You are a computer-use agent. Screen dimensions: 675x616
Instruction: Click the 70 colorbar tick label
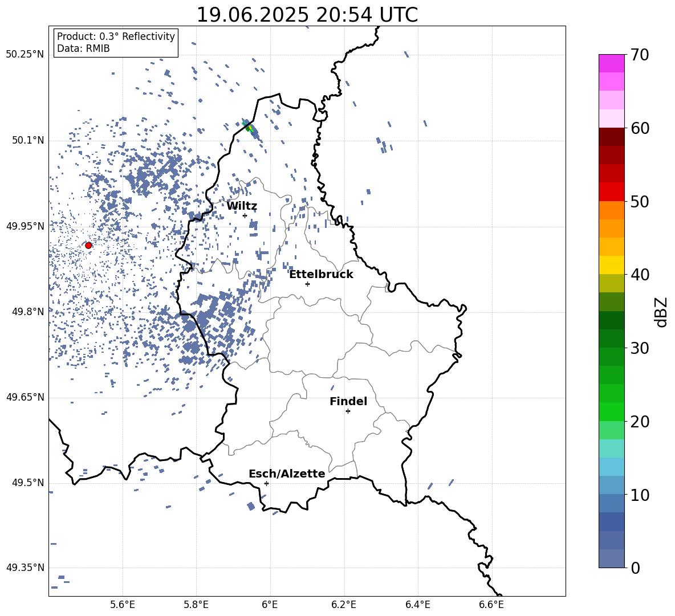[640, 55]
